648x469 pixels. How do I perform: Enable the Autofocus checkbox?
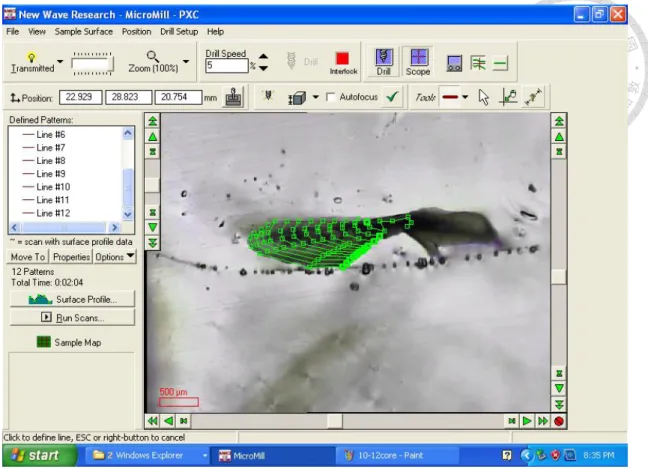pyautogui.click(x=331, y=97)
